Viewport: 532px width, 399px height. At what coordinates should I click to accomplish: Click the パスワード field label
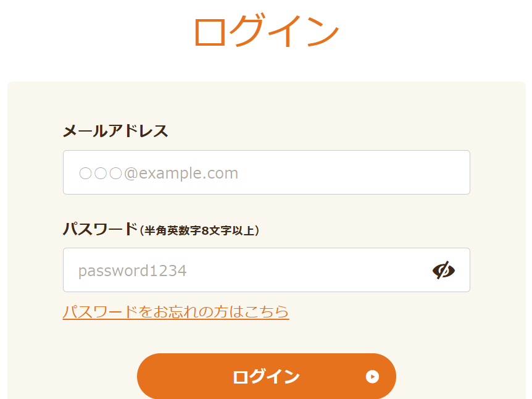(99, 229)
